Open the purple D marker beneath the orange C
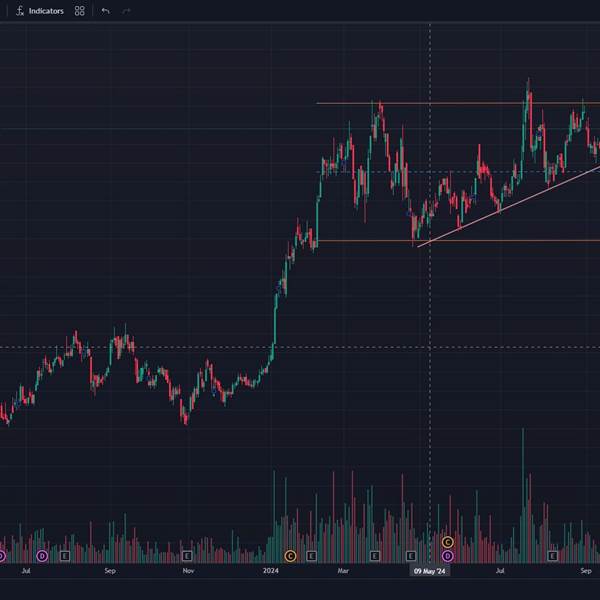Screen dimensions: 600x600 click(448, 556)
